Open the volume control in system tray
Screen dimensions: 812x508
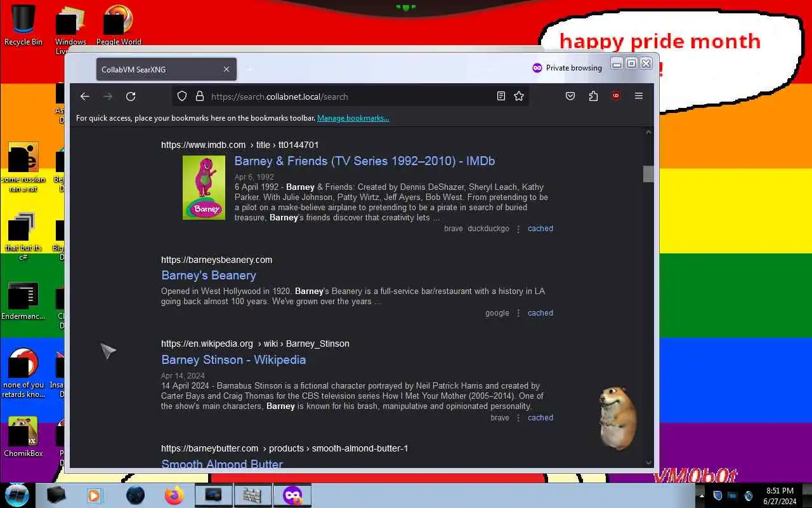coord(749,496)
